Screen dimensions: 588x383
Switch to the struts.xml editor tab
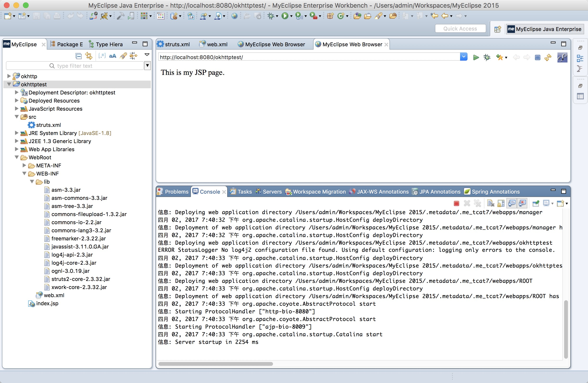click(x=174, y=44)
